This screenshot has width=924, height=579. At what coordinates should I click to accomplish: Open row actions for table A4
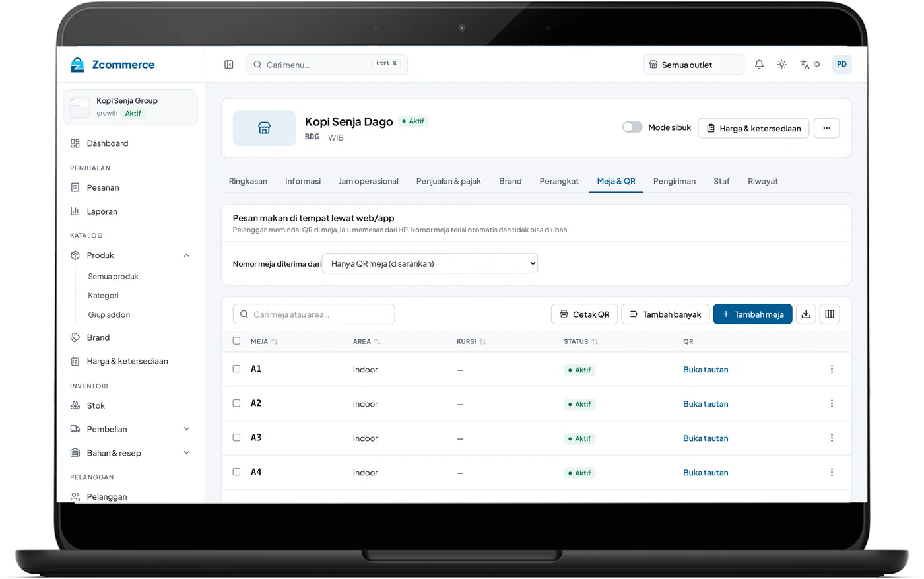(x=832, y=473)
